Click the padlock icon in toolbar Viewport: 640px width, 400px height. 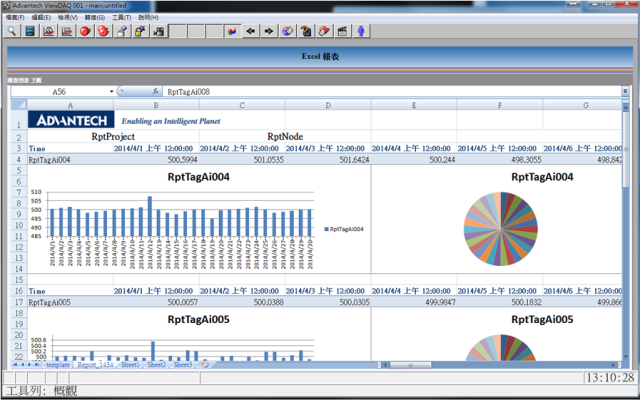tap(138, 31)
